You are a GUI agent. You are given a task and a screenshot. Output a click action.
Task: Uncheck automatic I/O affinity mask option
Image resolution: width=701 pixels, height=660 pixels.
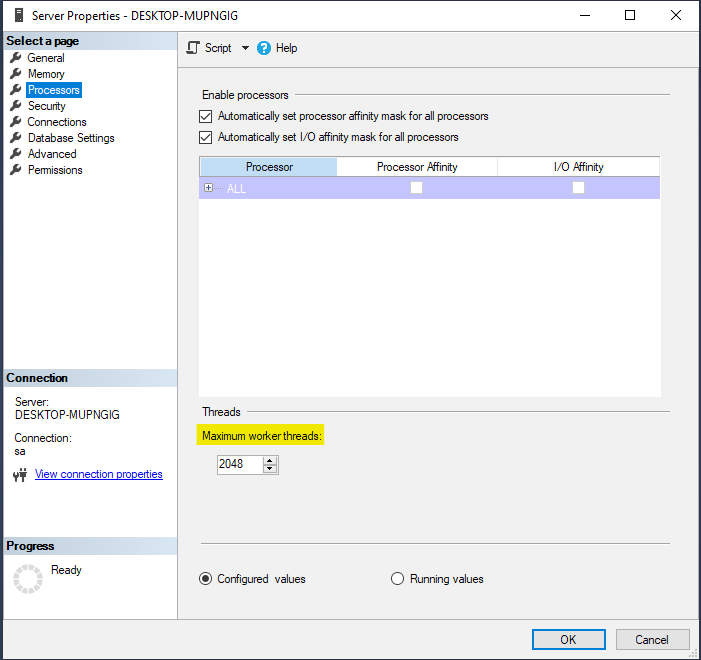tap(207, 137)
